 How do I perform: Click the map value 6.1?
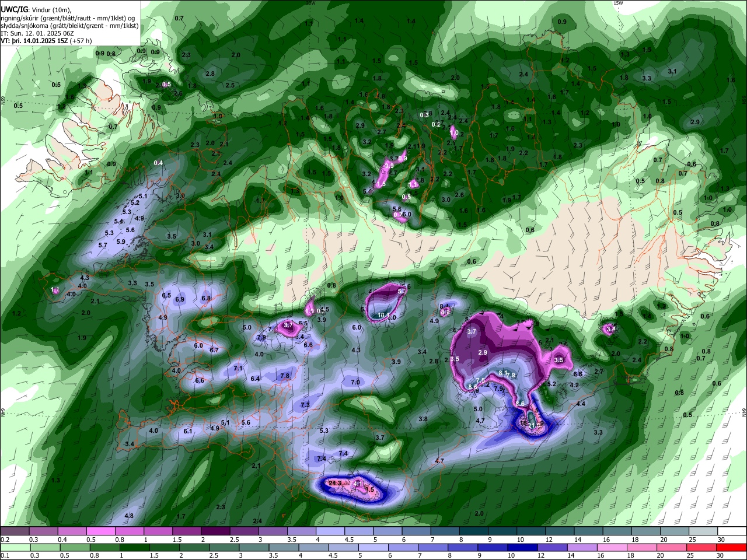(x=188, y=431)
